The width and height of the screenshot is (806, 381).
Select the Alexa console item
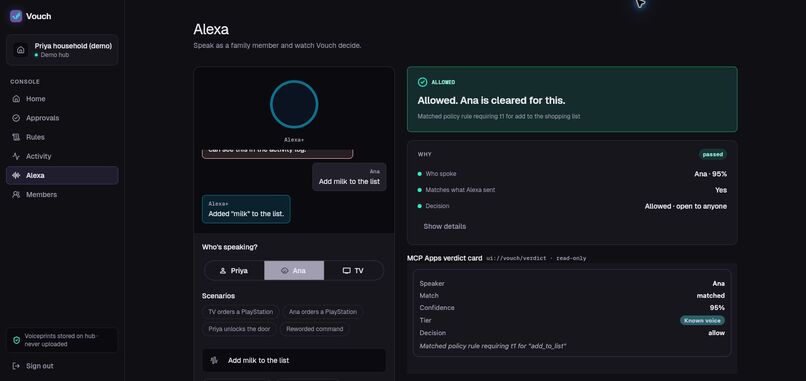pos(62,175)
